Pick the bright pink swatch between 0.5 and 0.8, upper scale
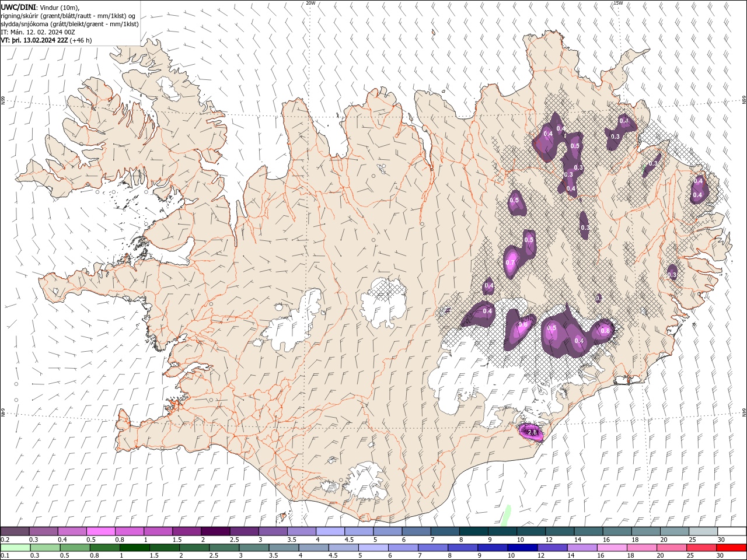Viewport: 747px width, 560px height. pyautogui.click(x=100, y=531)
